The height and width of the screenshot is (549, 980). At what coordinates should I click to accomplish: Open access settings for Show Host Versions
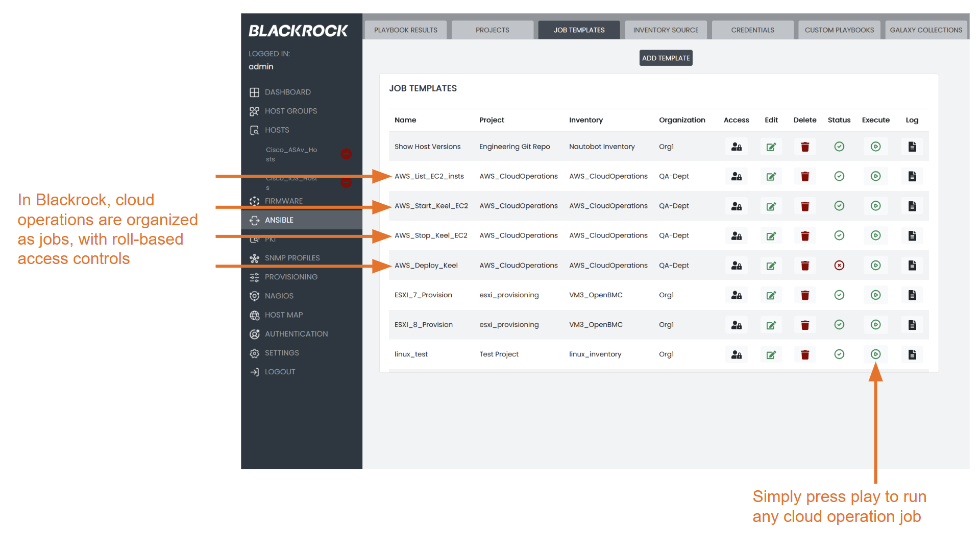tap(736, 147)
